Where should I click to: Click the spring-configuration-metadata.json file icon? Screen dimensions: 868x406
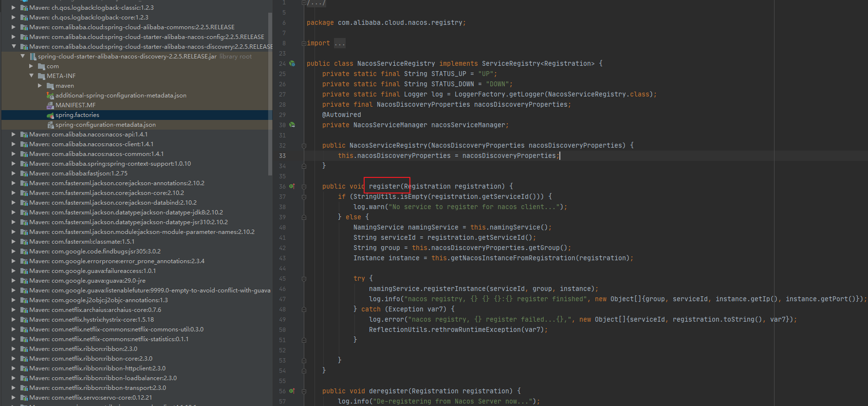tap(50, 125)
